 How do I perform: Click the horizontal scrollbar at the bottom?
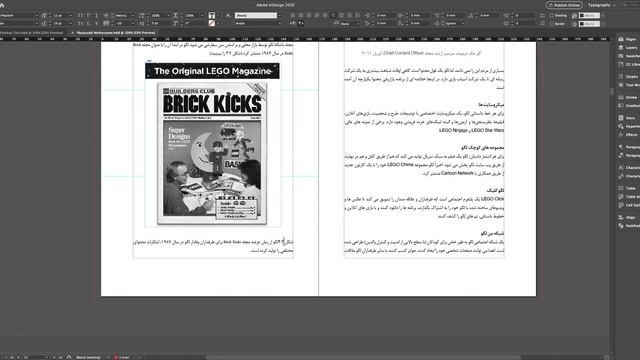coord(363,357)
